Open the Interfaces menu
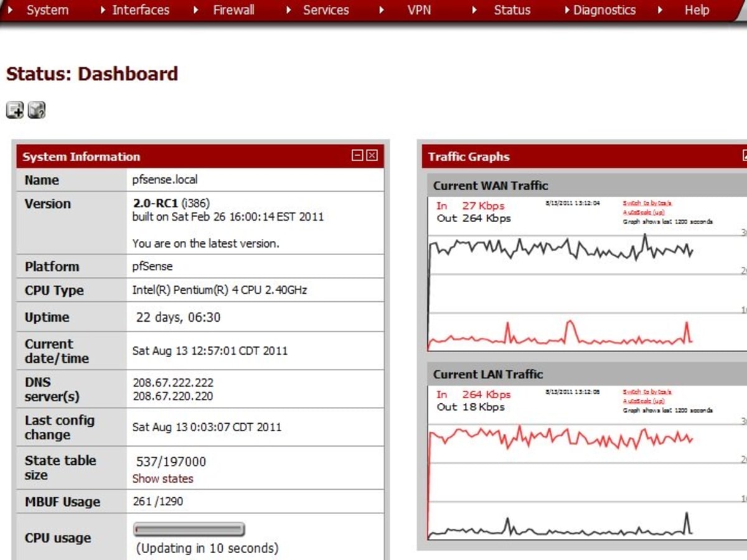This screenshot has width=747, height=560. click(141, 10)
